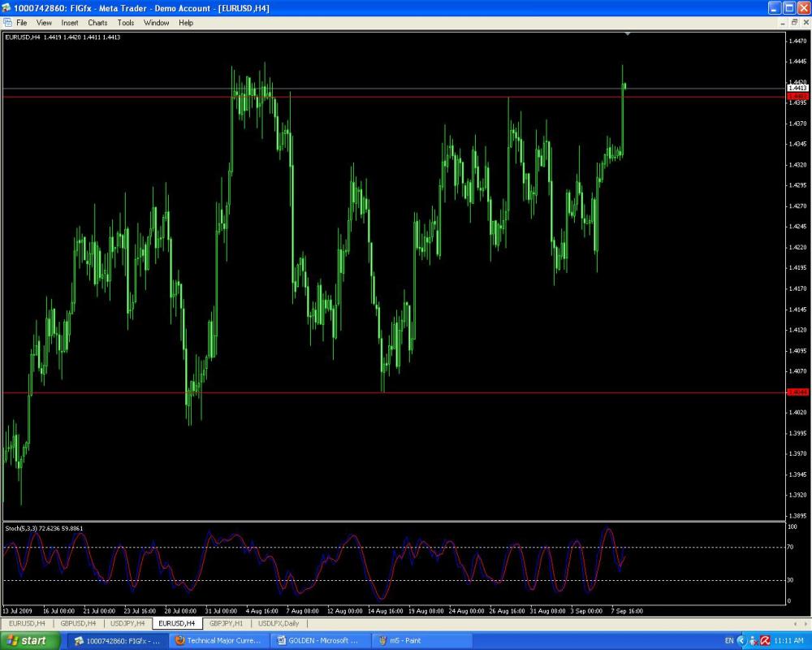Open the View menu
The image size is (812, 650).
pyautogui.click(x=44, y=23)
